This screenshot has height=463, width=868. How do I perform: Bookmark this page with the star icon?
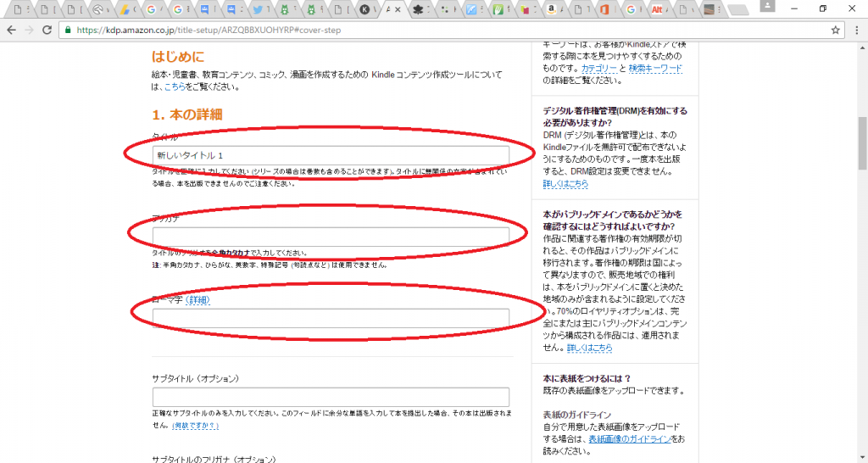(835, 30)
